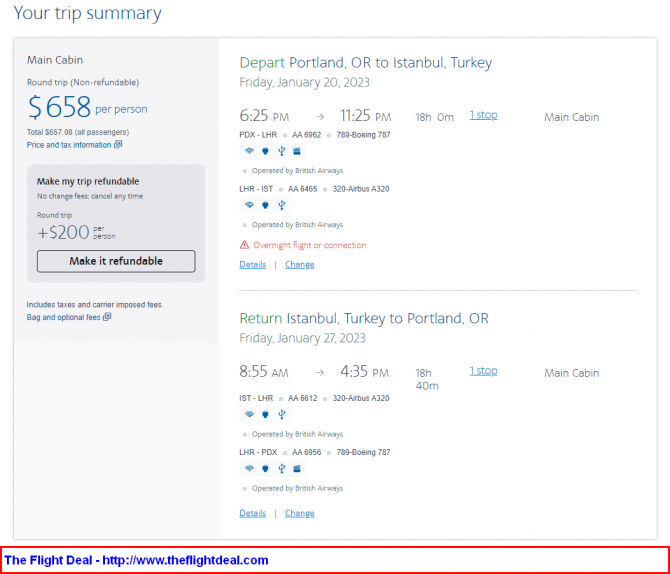Image resolution: width=670 pixels, height=574 pixels.
Task: Click USB icon for IST - LHR flight
Action: [x=282, y=414]
